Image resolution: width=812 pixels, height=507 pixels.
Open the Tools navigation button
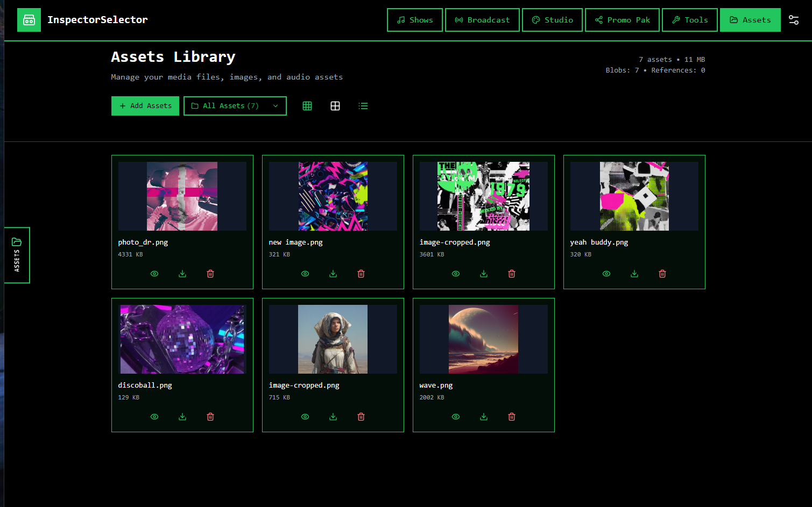point(689,20)
